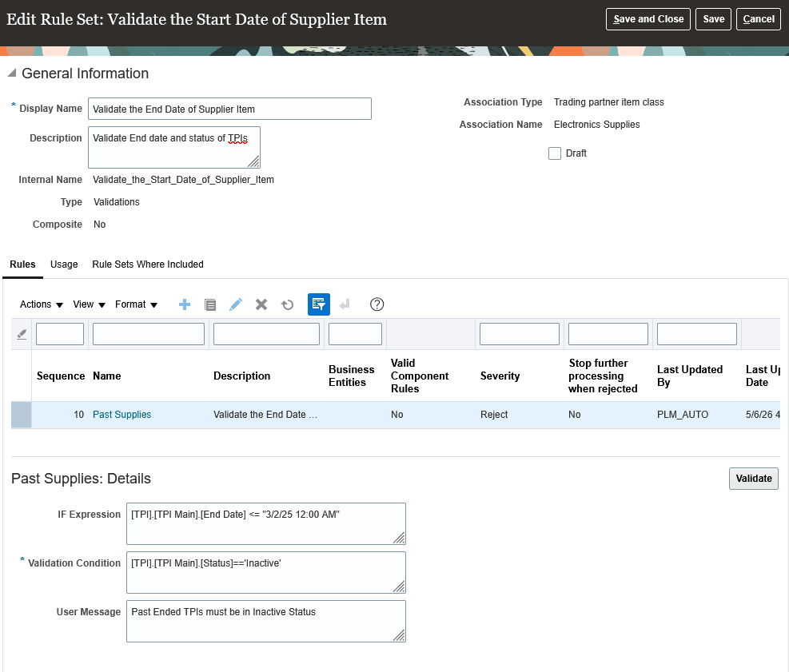Click the Validate button

[753, 479]
